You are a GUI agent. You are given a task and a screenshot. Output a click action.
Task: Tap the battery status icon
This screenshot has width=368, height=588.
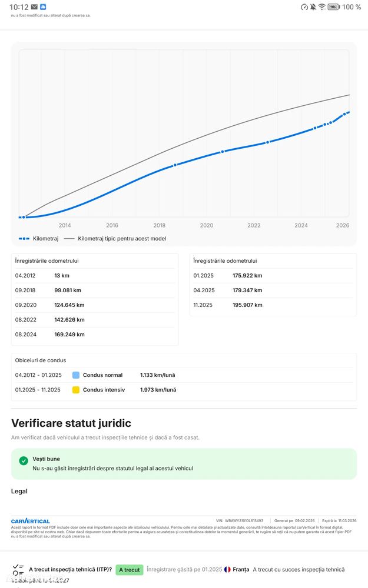(333, 7)
